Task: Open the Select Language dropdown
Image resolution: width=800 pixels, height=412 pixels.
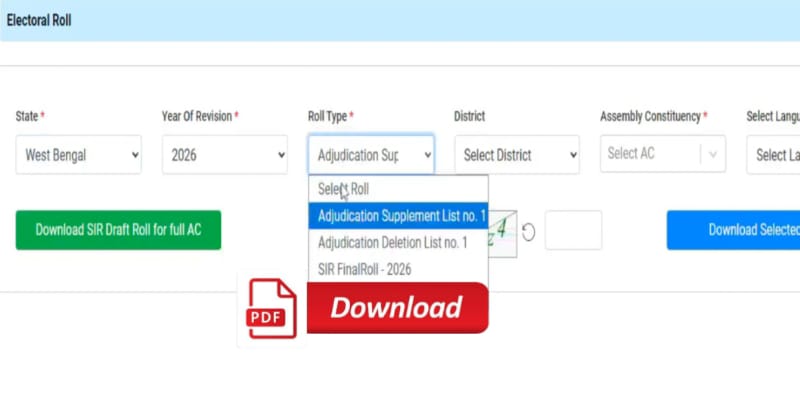Action: tap(775, 155)
